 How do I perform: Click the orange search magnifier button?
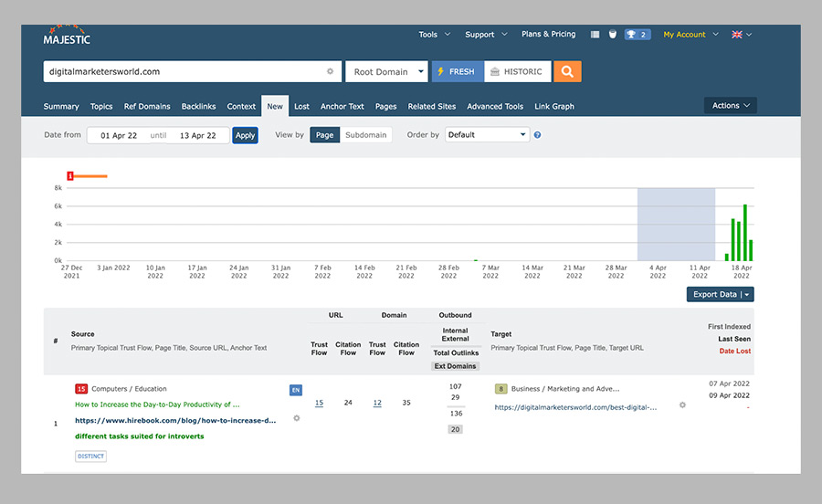[x=567, y=71]
